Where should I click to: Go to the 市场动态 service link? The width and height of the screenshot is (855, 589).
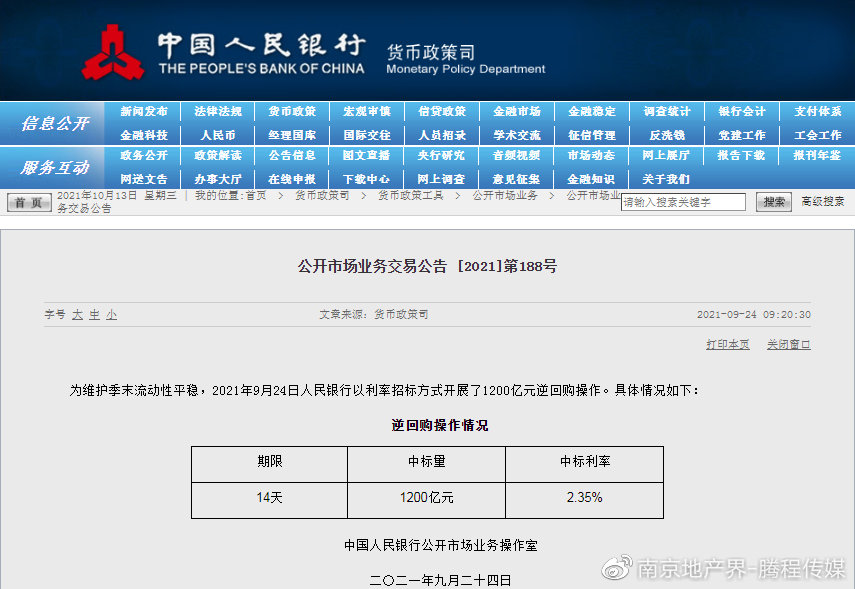pos(591,155)
